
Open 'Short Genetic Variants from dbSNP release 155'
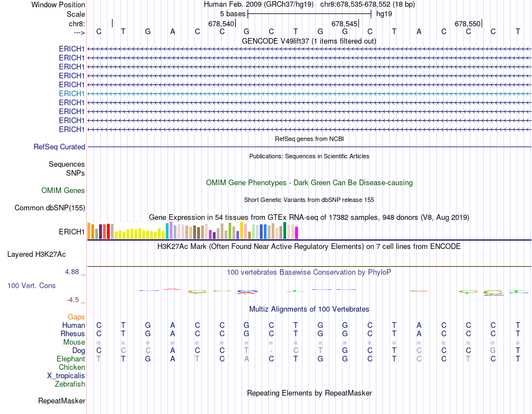309,200
